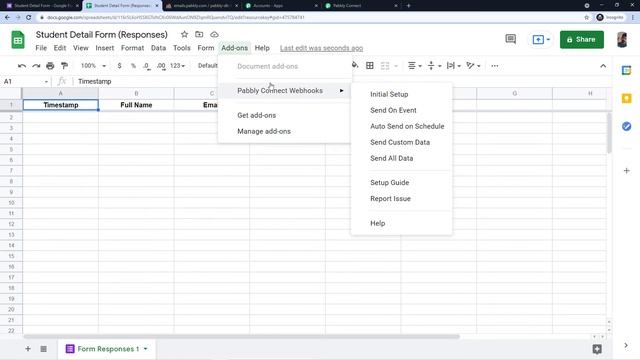Open the Data menu
Viewport: 640px width, 360px height.
(x=158, y=48)
